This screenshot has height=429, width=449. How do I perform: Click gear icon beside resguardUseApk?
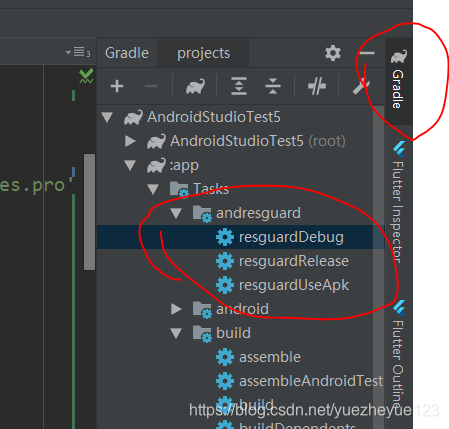(x=225, y=285)
